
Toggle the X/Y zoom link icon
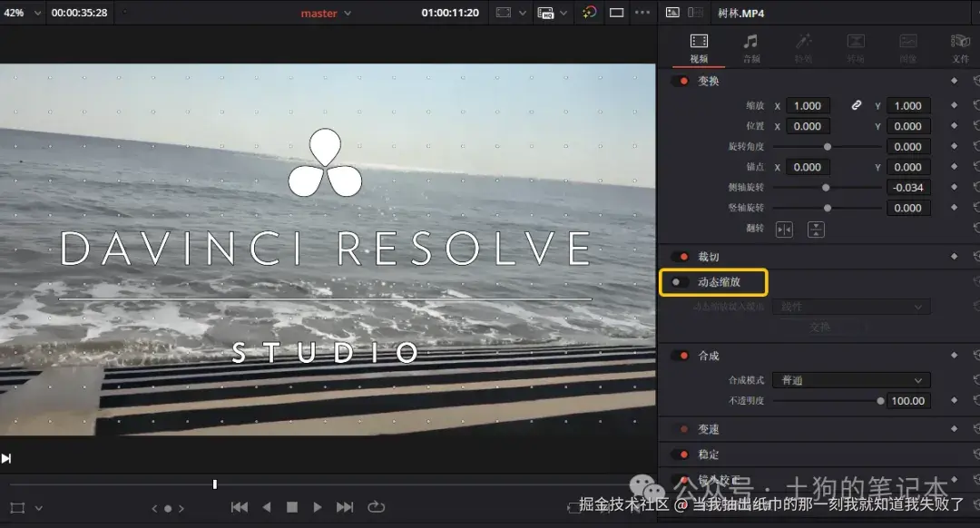pos(857,105)
